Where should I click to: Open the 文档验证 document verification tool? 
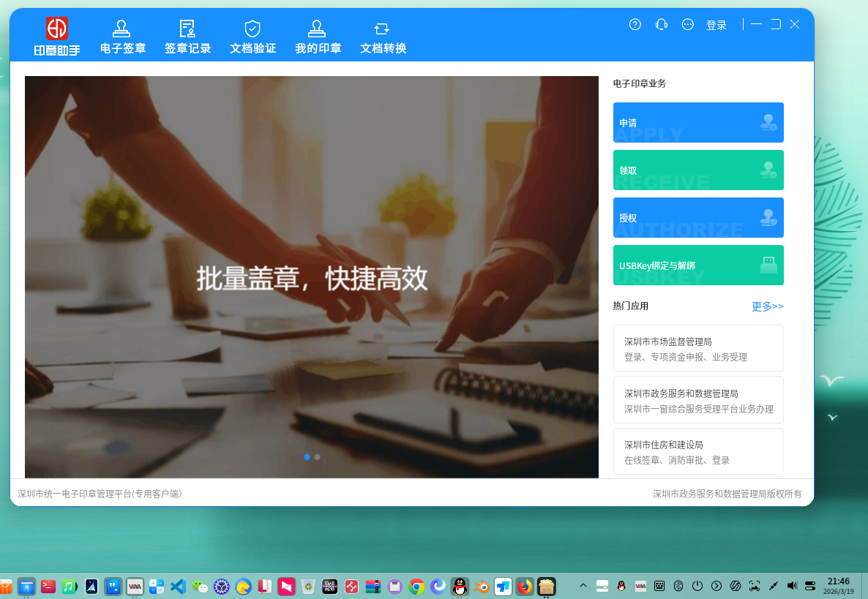coord(252,35)
